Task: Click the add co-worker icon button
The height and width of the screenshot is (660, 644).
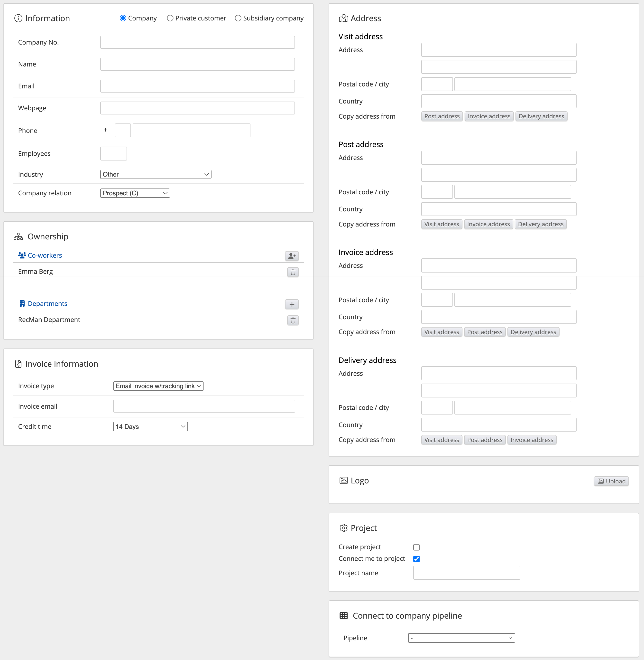Action: click(x=292, y=256)
